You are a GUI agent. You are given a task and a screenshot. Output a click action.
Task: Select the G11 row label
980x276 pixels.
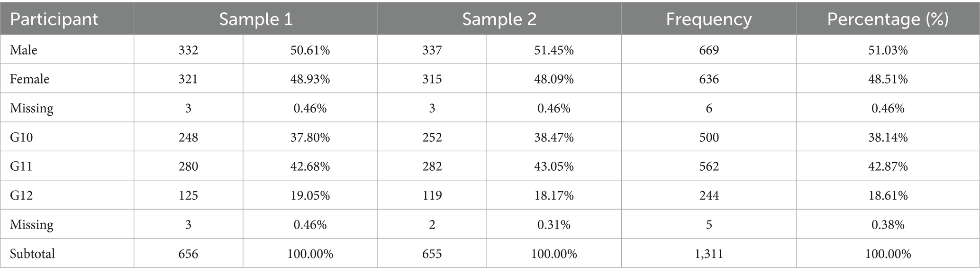pyautogui.click(x=21, y=166)
